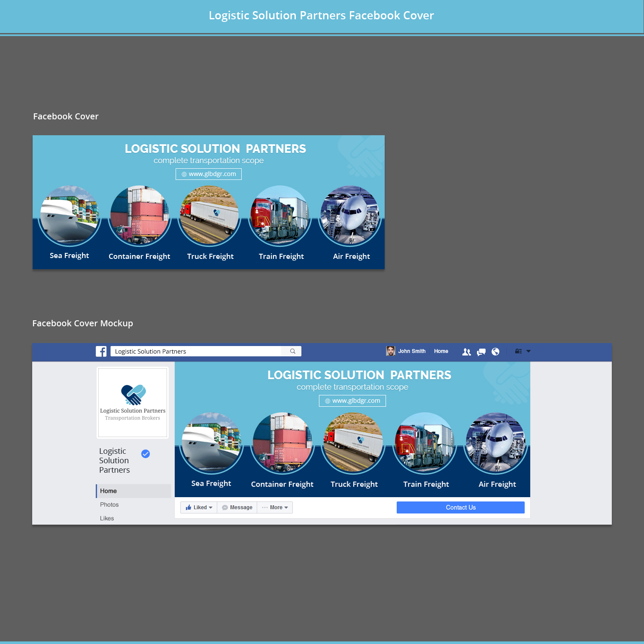The image size is (644, 644).
Task: Click John Smith's avatar picture
Action: click(x=391, y=351)
